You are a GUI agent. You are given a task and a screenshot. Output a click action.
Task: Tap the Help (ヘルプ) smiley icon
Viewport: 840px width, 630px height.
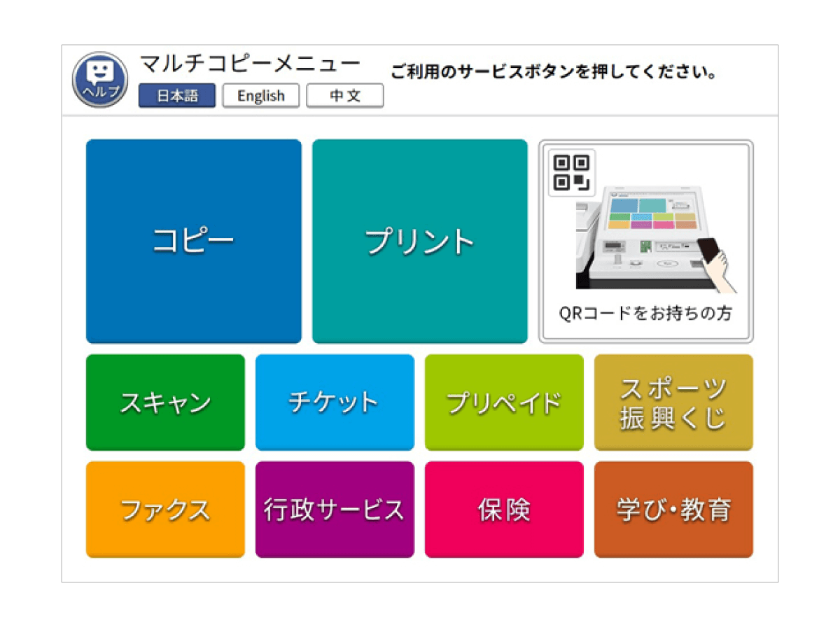click(x=100, y=79)
